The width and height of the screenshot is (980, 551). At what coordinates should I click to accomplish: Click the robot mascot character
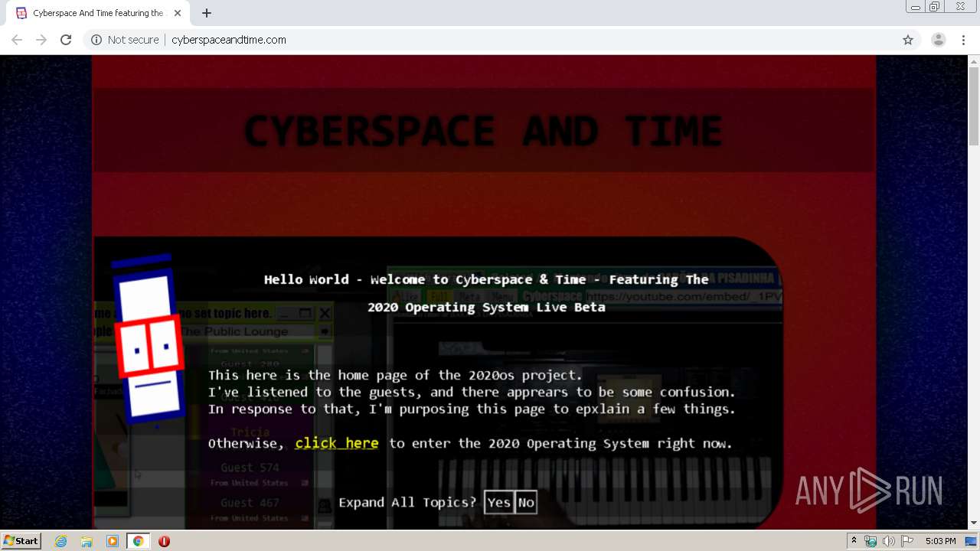[x=149, y=339]
